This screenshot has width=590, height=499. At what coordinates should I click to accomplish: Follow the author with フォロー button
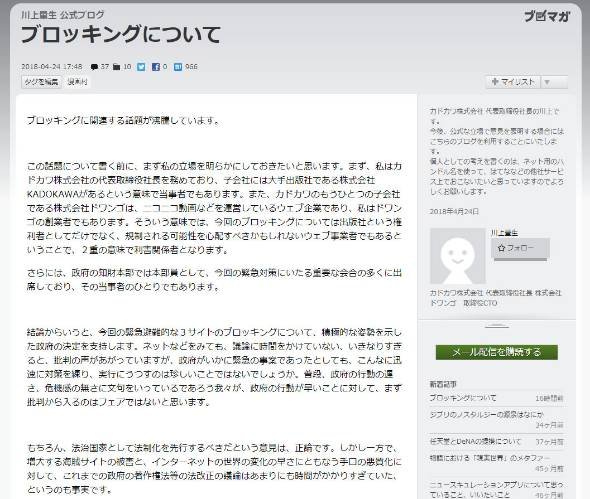pyautogui.click(x=520, y=248)
